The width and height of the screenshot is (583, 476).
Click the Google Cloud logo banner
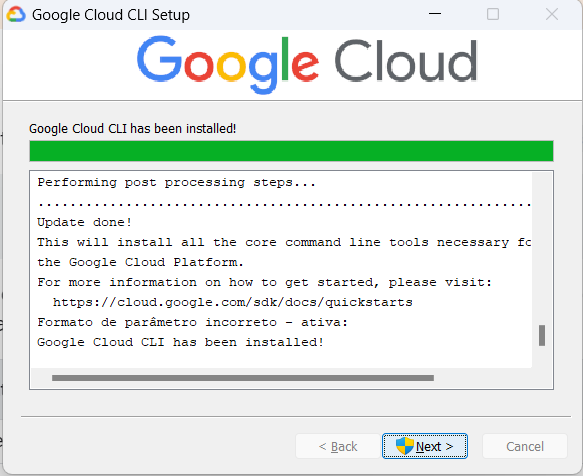coord(307,64)
